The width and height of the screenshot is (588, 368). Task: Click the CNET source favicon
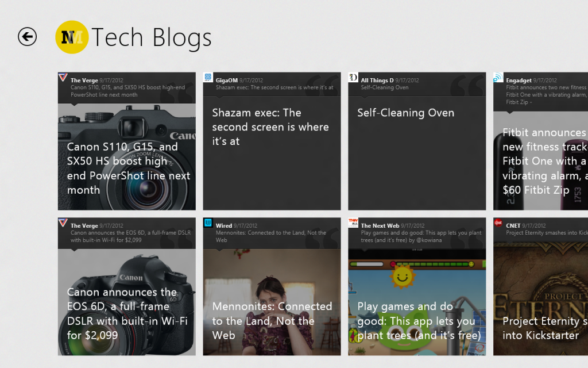point(498,223)
